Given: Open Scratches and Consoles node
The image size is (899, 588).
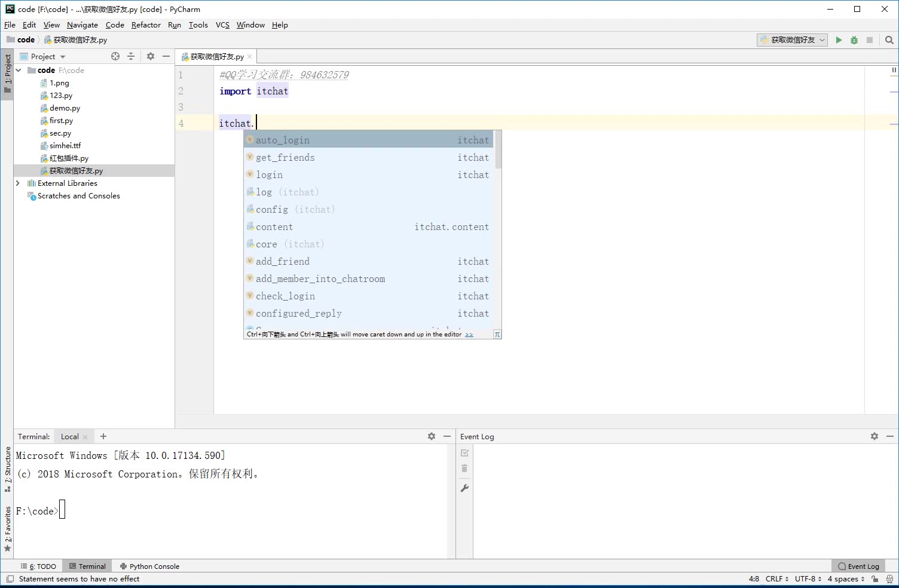Looking at the screenshot, I should click(x=78, y=196).
